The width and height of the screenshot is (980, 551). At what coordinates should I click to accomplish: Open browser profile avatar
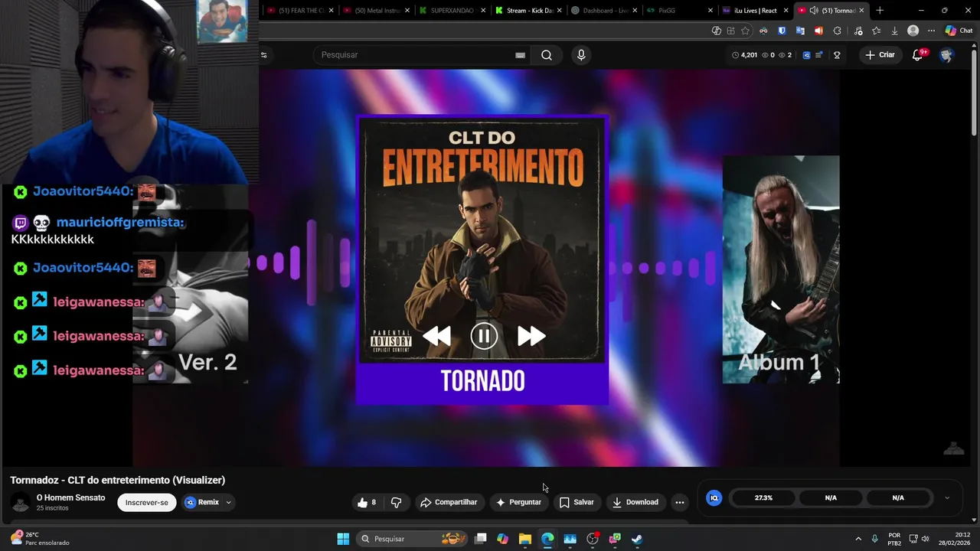click(913, 31)
